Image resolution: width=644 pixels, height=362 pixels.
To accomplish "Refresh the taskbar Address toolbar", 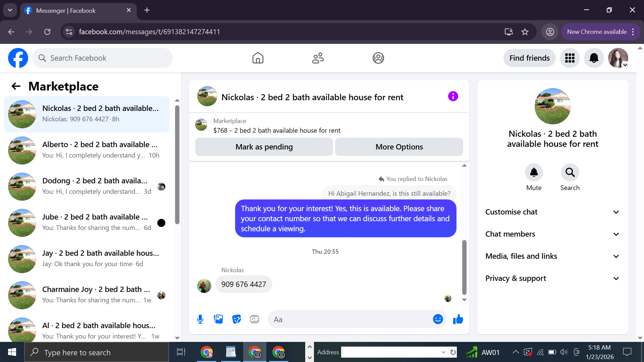I will [x=453, y=352].
